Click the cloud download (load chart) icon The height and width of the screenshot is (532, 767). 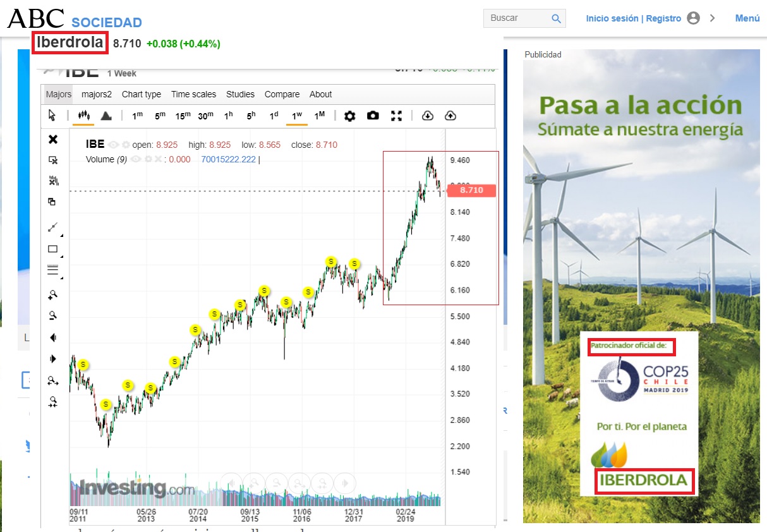point(428,116)
